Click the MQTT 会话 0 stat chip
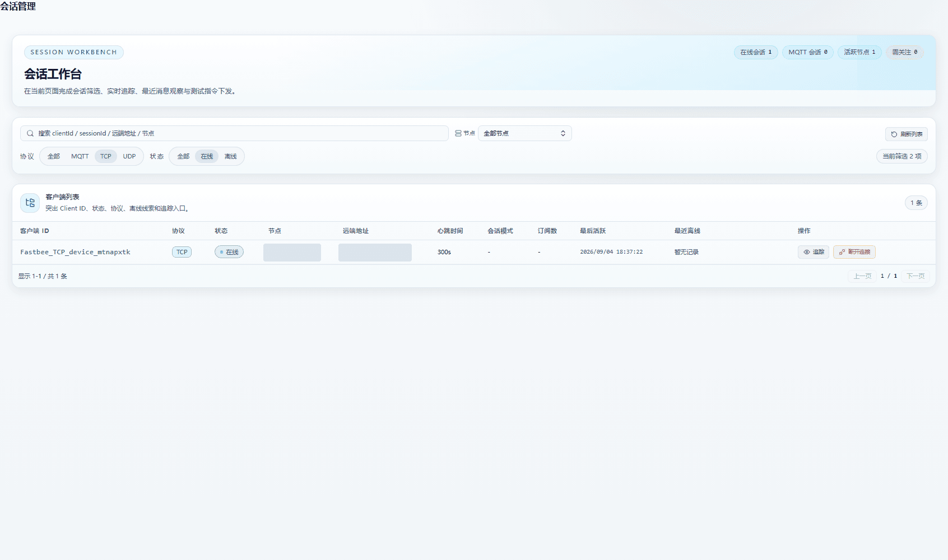 (x=808, y=52)
